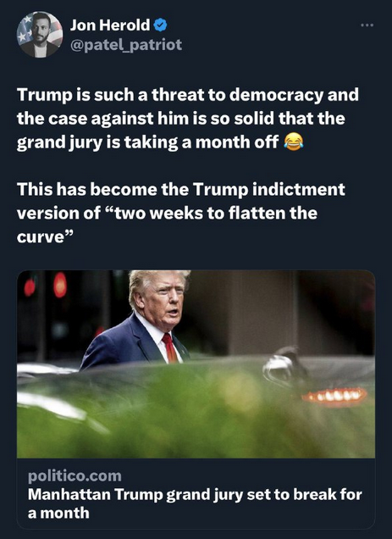Click the politico.com domain label
Screen dimensions: 392x539
click(75, 475)
